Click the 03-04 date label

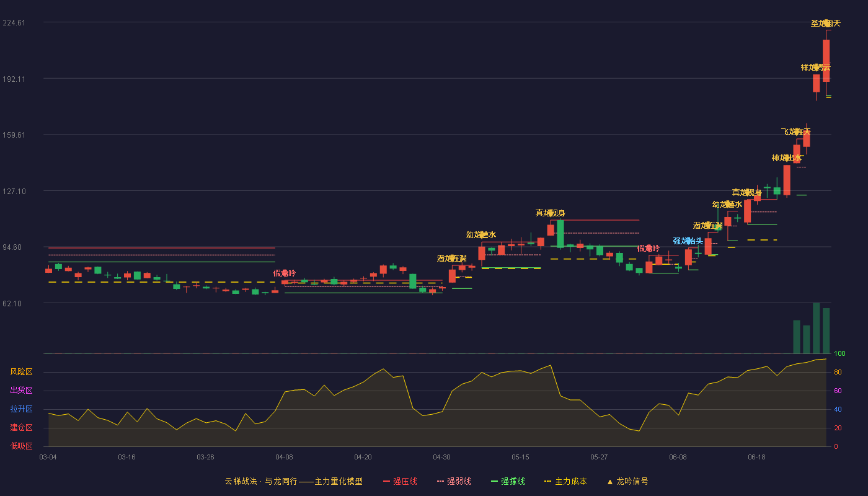(x=48, y=457)
